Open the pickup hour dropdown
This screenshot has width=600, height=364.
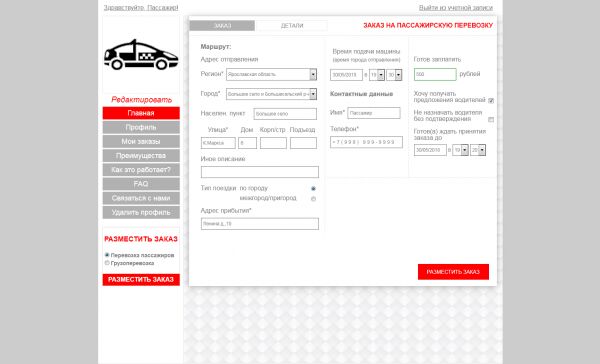coord(377,75)
